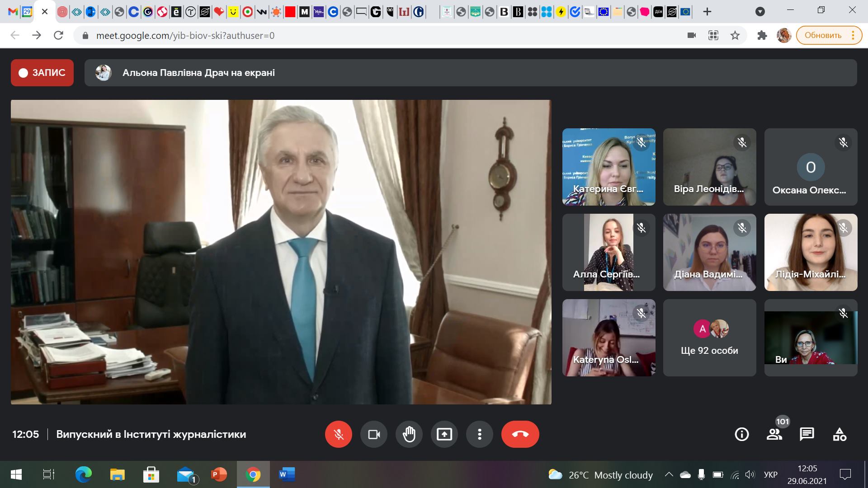Click the present screen icon
This screenshot has width=868, height=488.
coord(444,434)
